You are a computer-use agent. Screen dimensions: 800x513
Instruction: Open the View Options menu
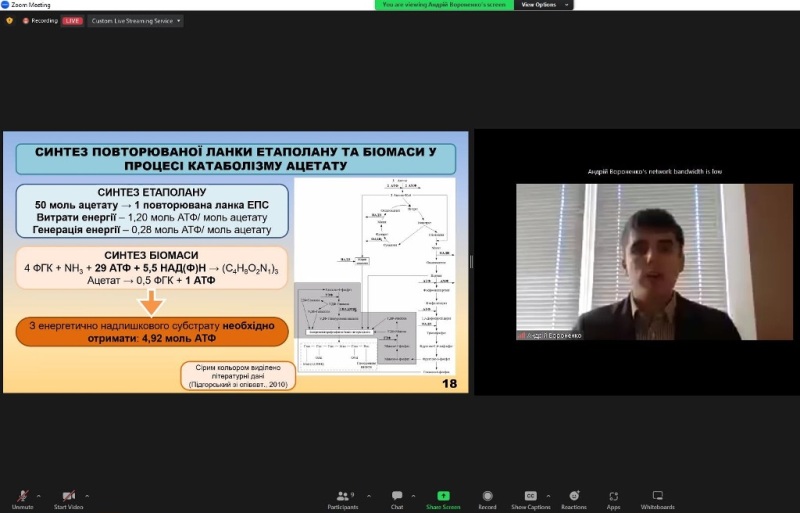coord(543,5)
